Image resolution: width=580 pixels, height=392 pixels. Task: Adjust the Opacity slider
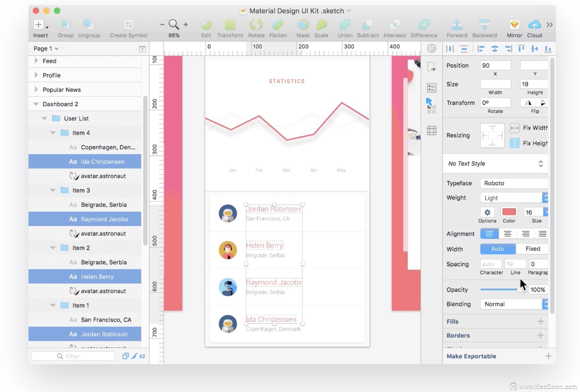(502, 290)
